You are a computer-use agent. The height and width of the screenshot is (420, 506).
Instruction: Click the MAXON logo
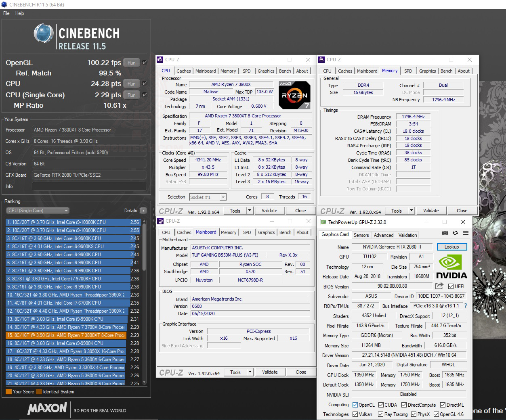pos(47,408)
